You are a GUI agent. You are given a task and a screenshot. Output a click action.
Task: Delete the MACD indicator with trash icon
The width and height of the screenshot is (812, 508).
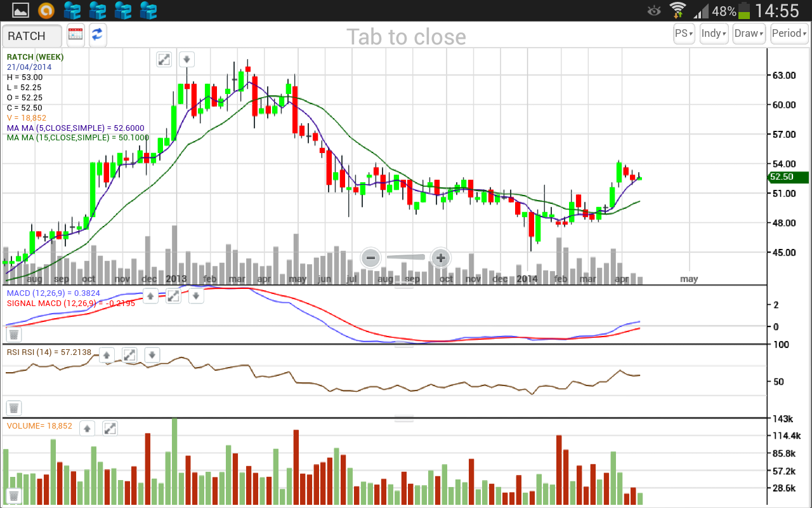point(14,335)
